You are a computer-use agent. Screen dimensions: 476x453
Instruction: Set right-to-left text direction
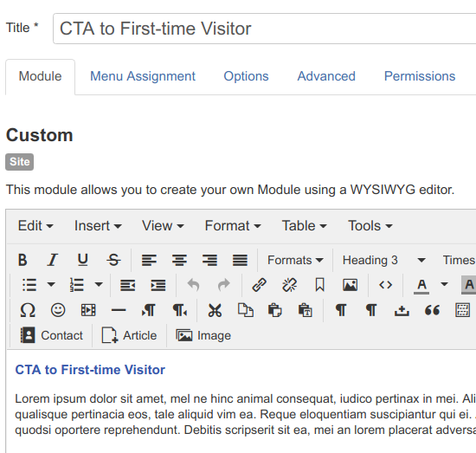click(179, 310)
